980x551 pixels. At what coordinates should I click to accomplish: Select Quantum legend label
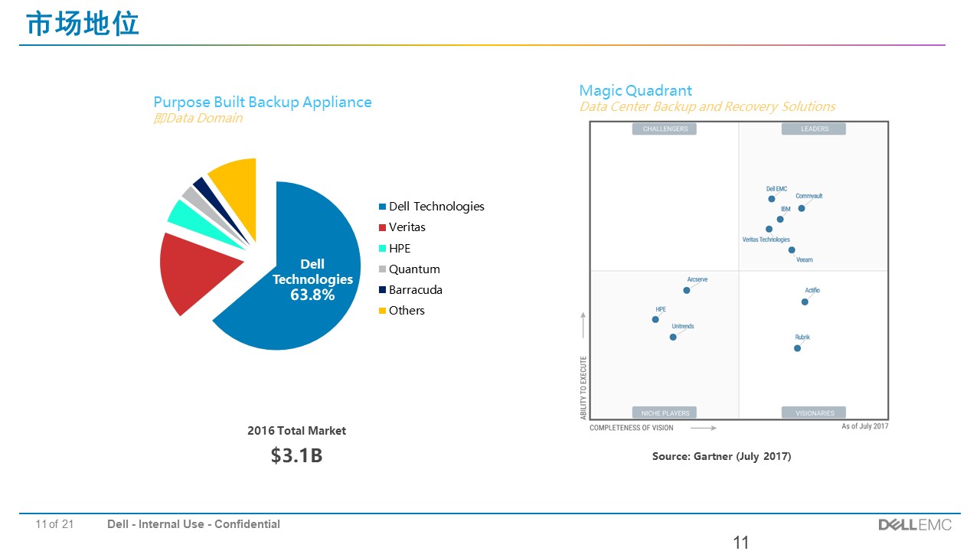tap(414, 269)
